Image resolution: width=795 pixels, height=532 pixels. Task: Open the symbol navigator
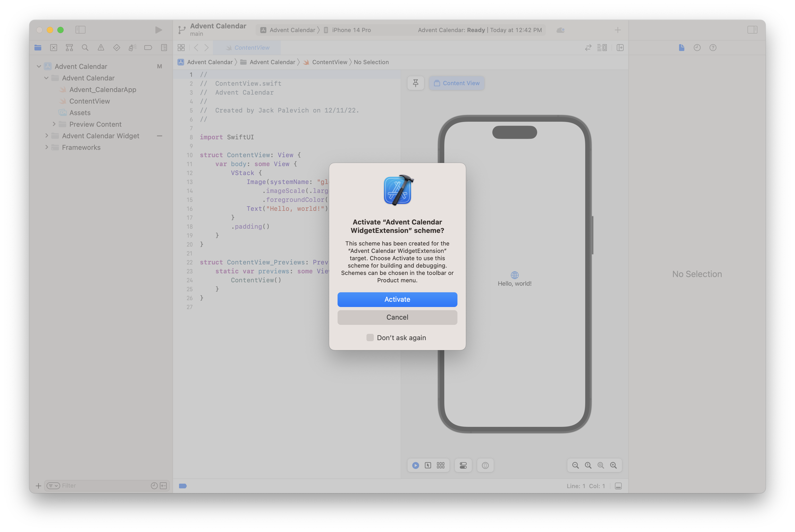(x=69, y=48)
